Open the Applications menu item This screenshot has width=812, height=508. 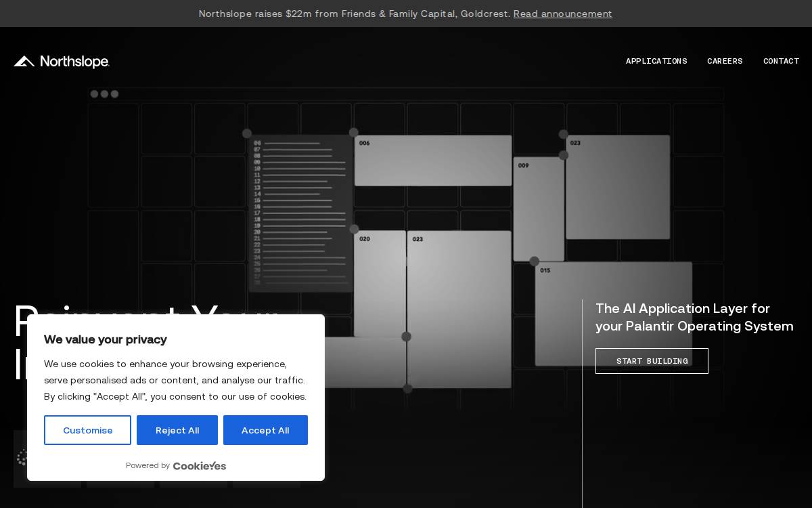coord(656,61)
